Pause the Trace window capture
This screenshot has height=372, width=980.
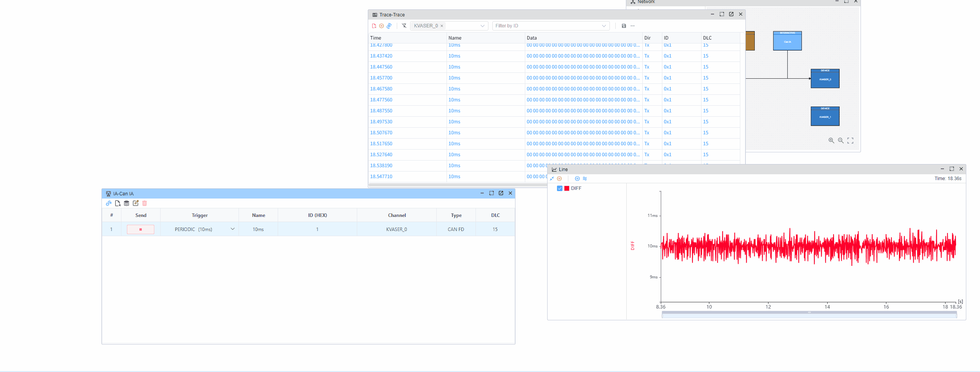pos(382,26)
